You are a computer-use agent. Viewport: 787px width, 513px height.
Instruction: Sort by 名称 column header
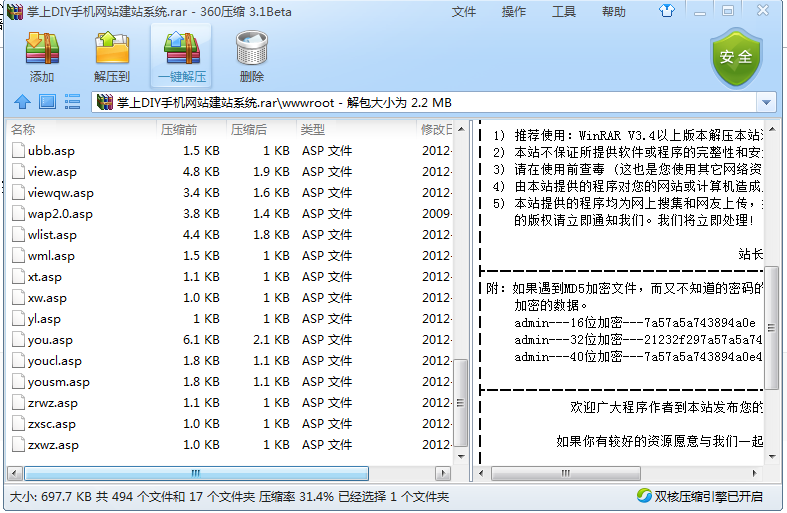click(x=82, y=130)
